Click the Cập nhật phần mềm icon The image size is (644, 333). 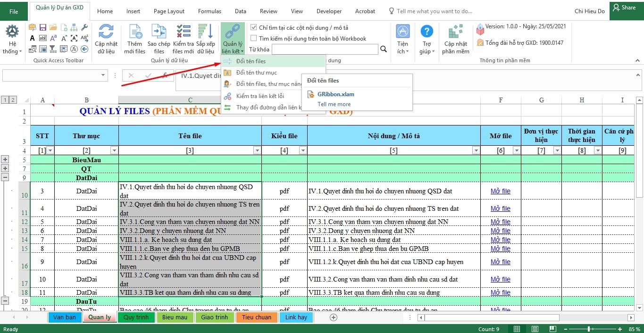tap(455, 33)
